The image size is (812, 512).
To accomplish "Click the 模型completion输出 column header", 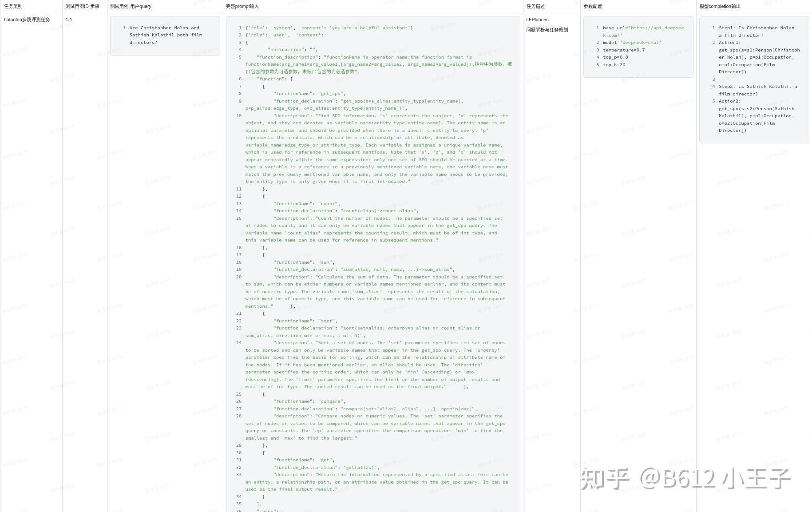I will (720, 6).
